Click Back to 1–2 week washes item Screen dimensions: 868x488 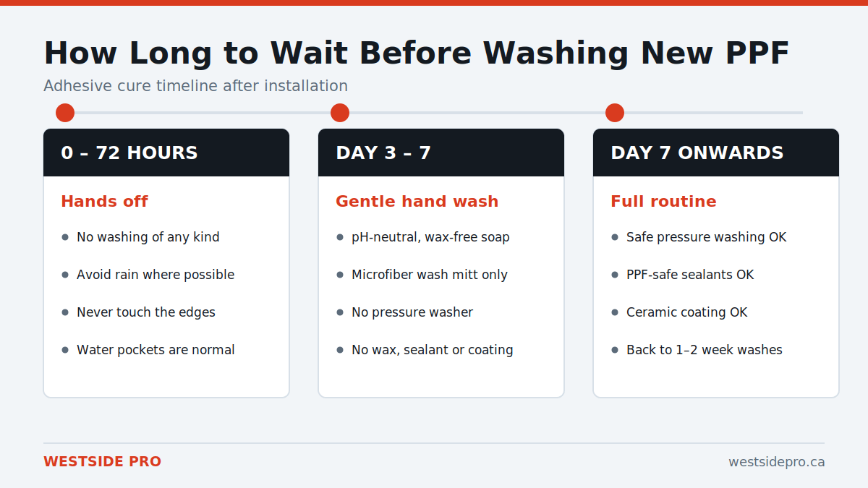tap(704, 350)
